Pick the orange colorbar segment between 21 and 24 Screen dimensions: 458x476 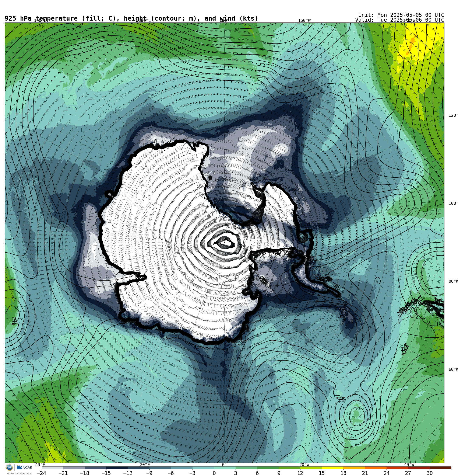376,468
